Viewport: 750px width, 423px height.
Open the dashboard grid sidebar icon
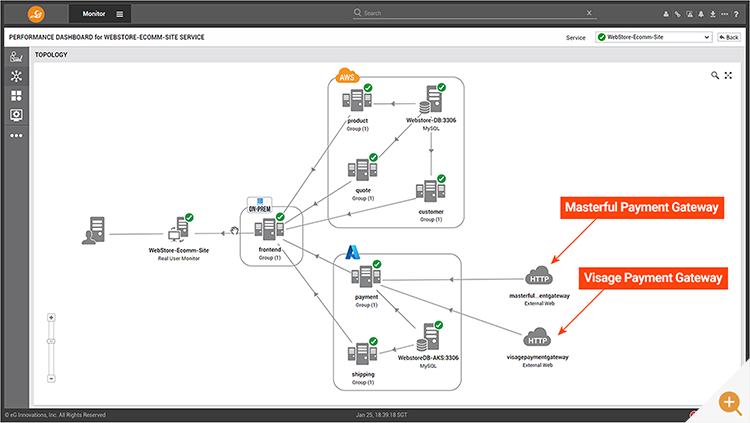coord(16,96)
